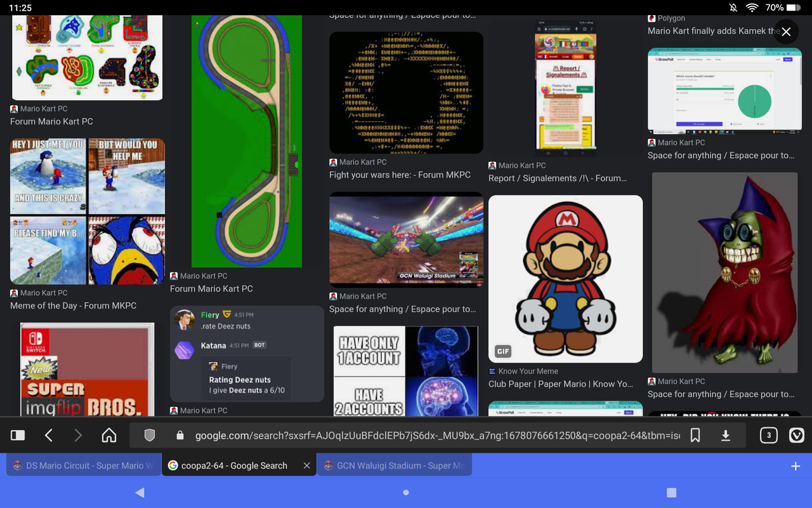Open 'Space for anything' link under creature image
The width and height of the screenshot is (812, 508).
coord(721,394)
